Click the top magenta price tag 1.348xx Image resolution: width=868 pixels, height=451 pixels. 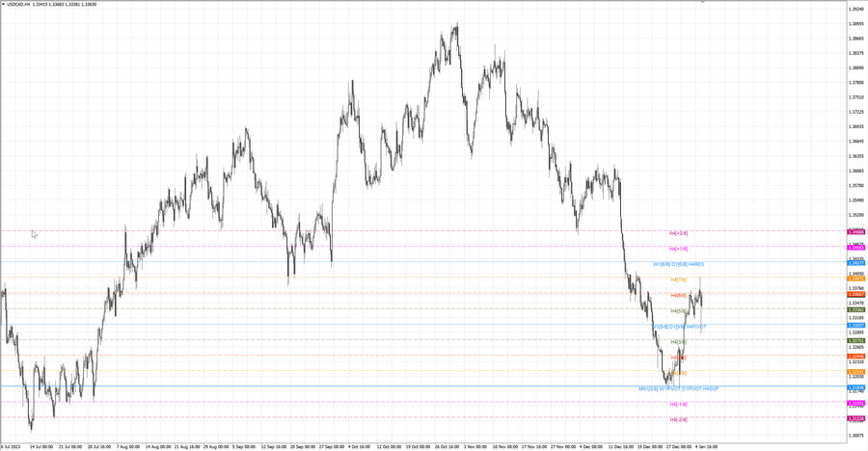856,232
